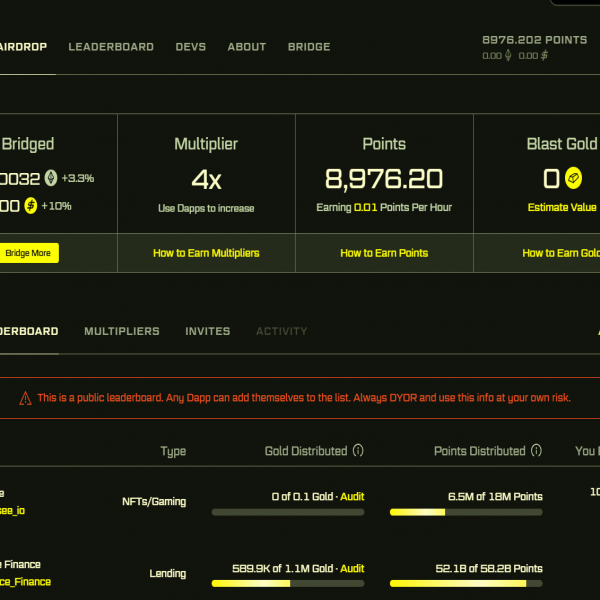Viewport: 600px width, 600px height.
Task: Open the About page
Action: point(247,47)
